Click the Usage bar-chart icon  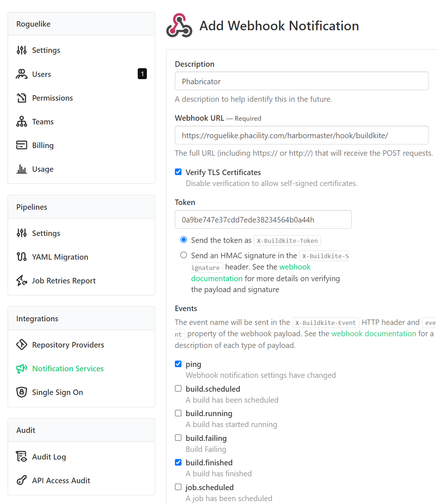tap(21, 169)
